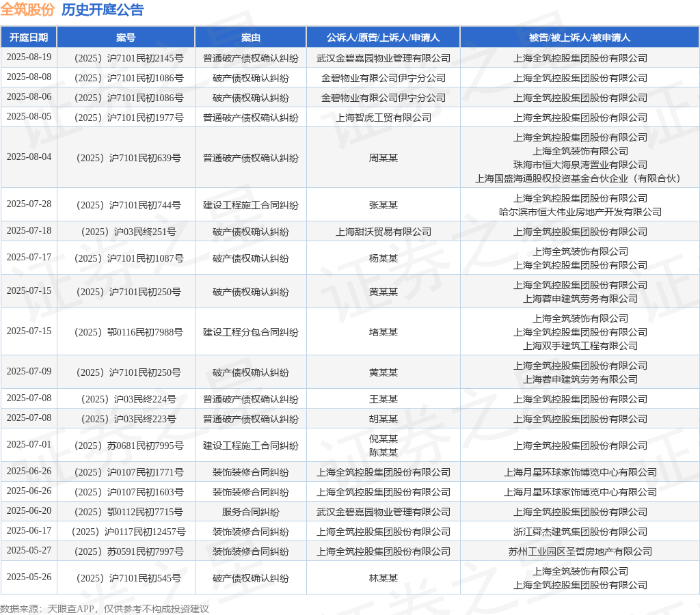Screen dimensions: 700x615
Task: Click plaintiff 林某某
Action: [x=383, y=578]
